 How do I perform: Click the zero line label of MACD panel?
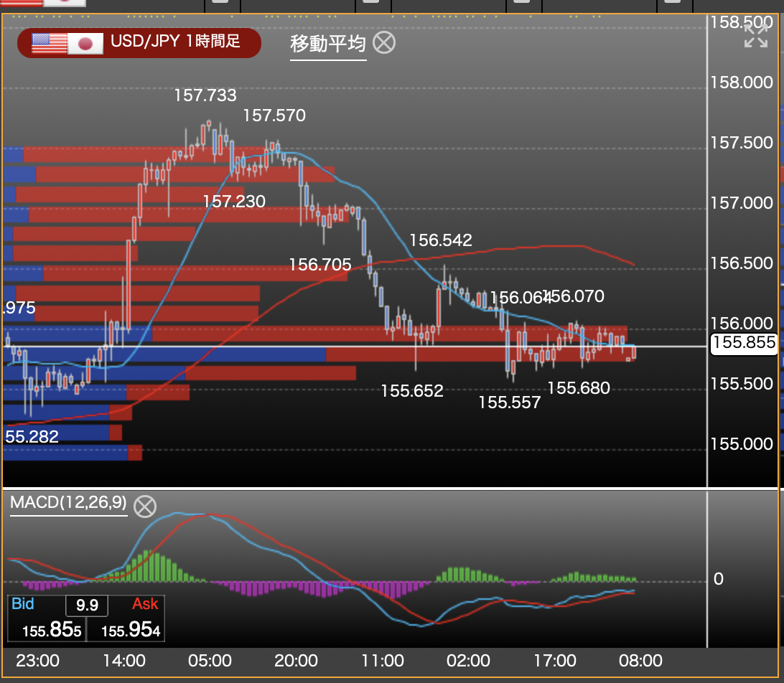click(x=718, y=580)
